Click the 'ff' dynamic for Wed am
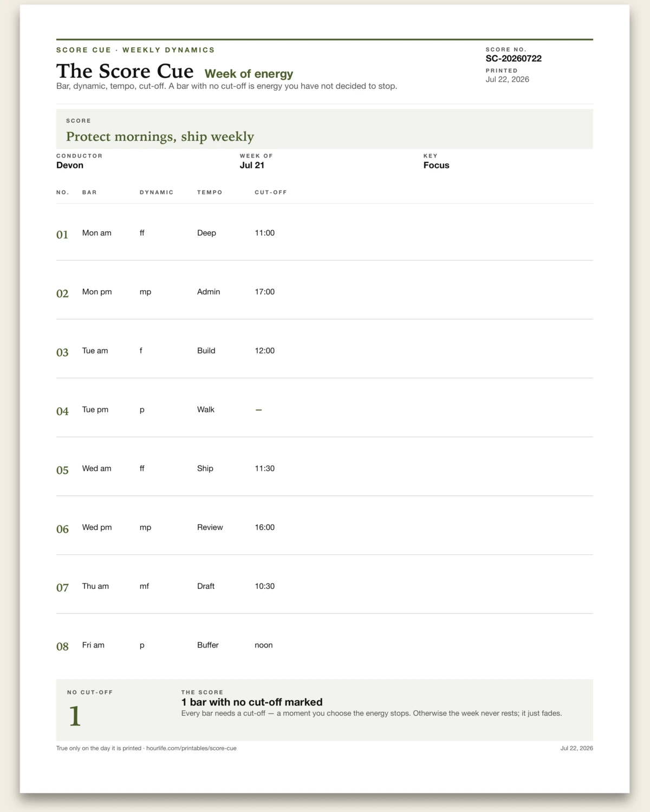The width and height of the screenshot is (650, 812). click(142, 468)
